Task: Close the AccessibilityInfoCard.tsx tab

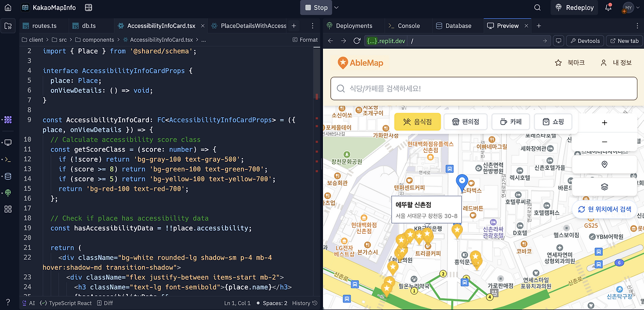Action: [x=203, y=26]
